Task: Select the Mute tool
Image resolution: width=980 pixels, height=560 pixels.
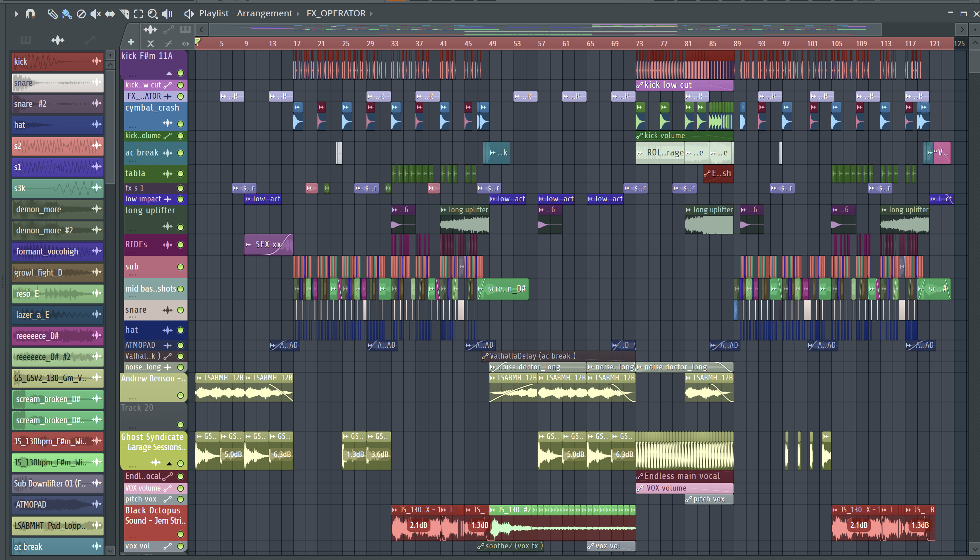Action: pos(95,14)
